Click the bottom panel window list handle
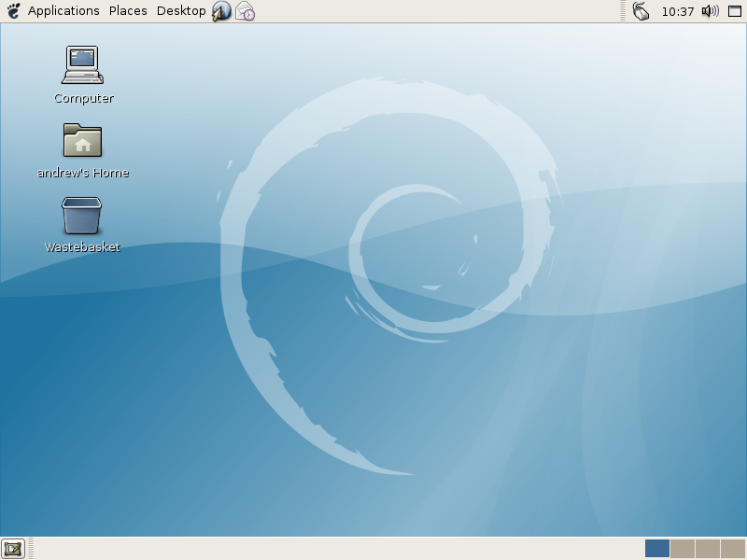This screenshot has height=560, width=747. click(x=30, y=549)
